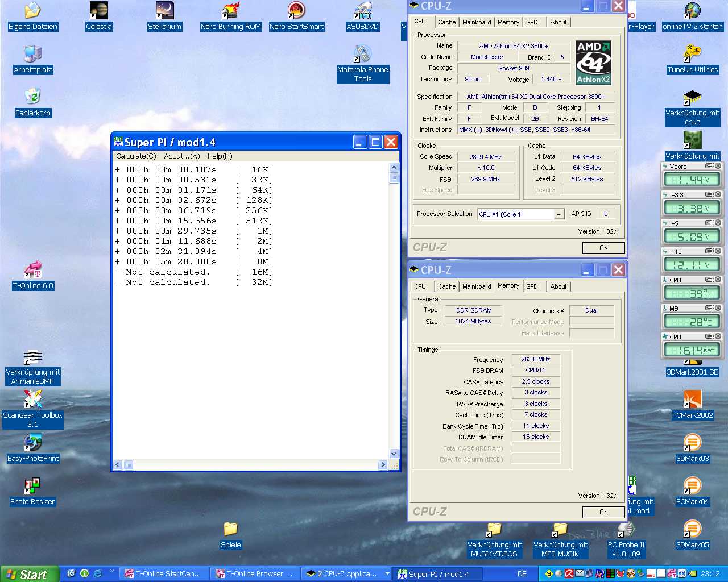Select the CAS# Latency 2.5 clocks value
The width and height of the screenshot is (728, 582).
536,382
